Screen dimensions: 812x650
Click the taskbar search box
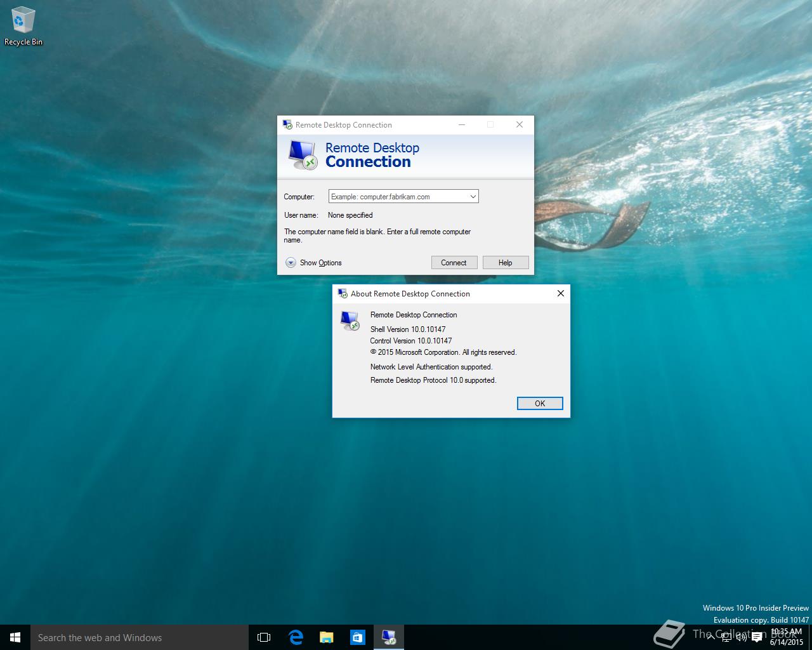[x=140, y=637]
